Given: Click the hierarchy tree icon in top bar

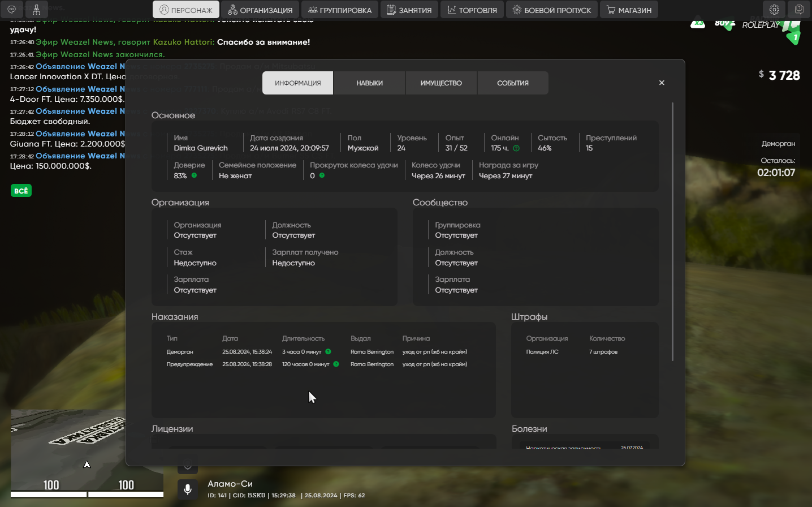Looking at the screenshot, I should (36, 10).
